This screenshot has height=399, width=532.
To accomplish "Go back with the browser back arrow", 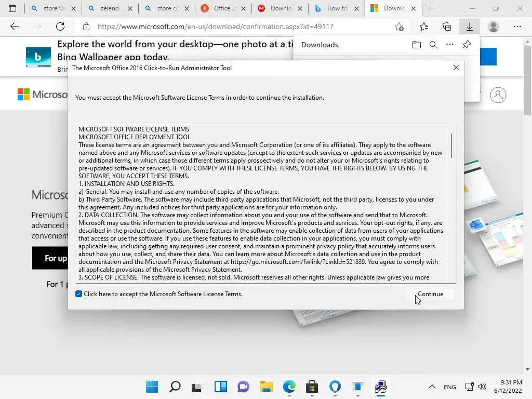I will [x=14, y=26].
